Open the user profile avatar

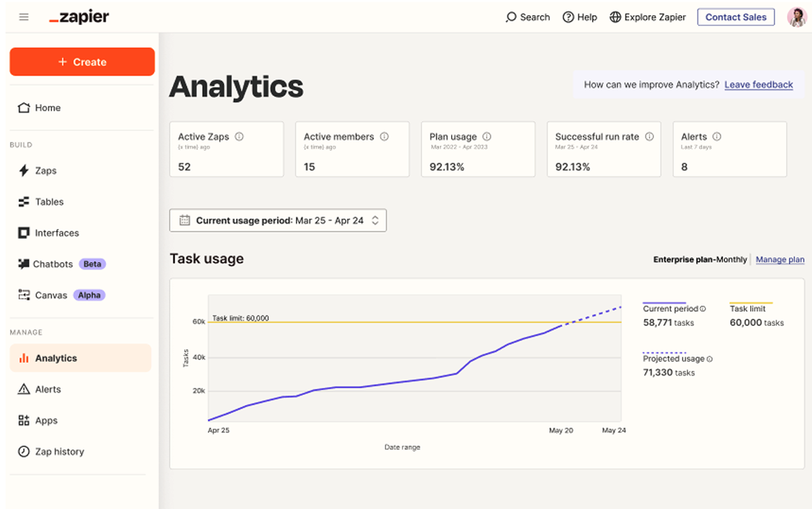(797, 17)
